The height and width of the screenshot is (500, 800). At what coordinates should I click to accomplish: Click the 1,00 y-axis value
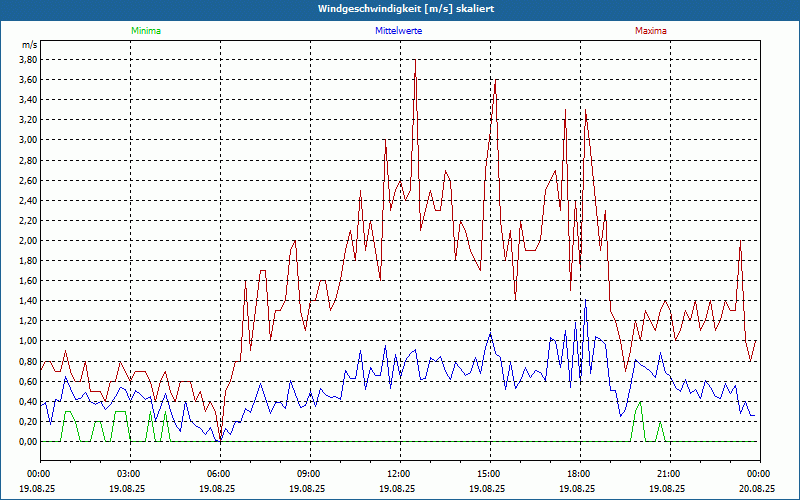click(x=28, y=341)
